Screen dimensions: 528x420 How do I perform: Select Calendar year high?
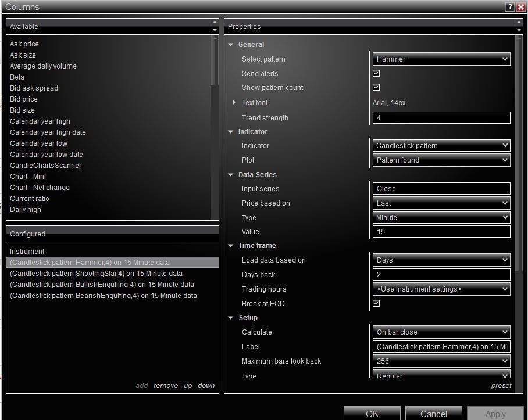pos(40,121)
